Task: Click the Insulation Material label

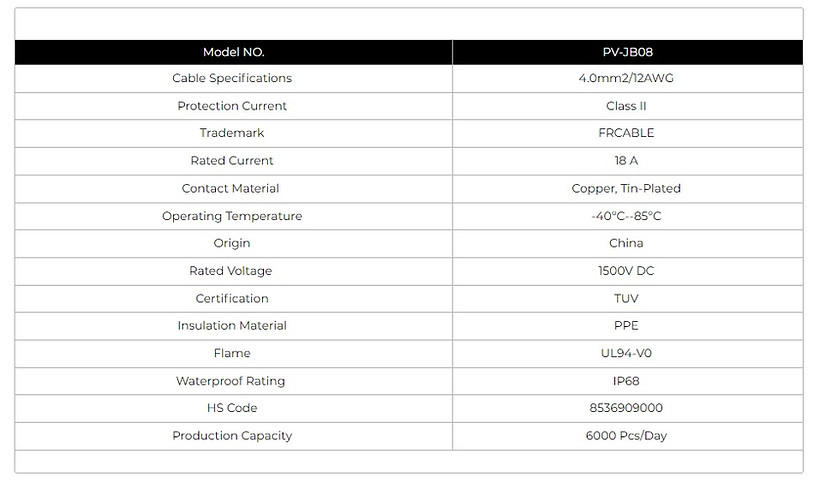Action: [x=232, y=326]
